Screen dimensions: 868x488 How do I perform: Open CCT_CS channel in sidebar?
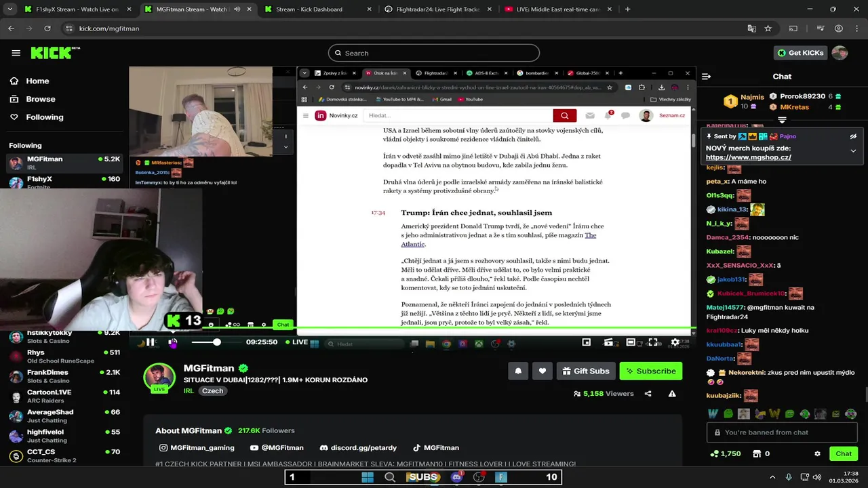coord(64,455)
